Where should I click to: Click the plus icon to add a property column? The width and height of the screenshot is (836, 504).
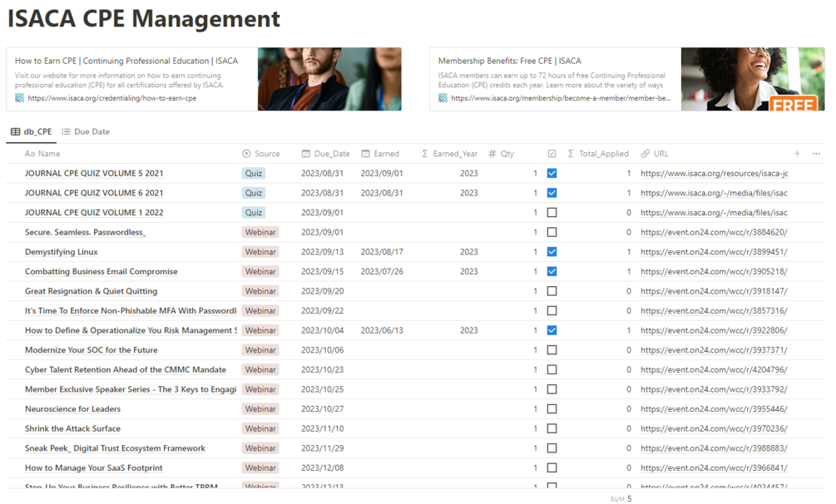(797, 154)
